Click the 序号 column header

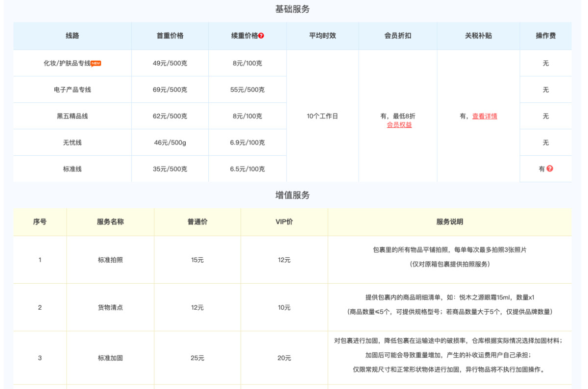40,221
